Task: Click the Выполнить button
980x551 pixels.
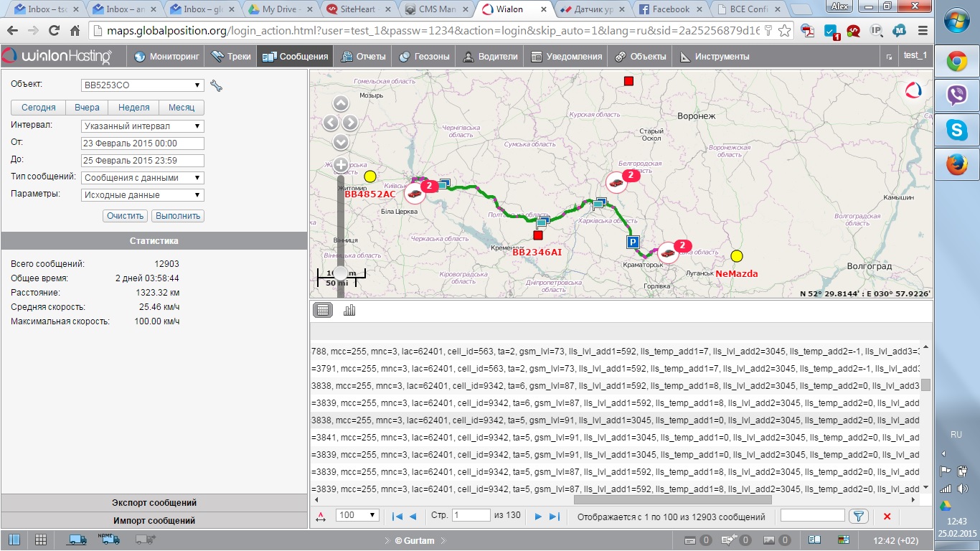Action: click(178, 216)
